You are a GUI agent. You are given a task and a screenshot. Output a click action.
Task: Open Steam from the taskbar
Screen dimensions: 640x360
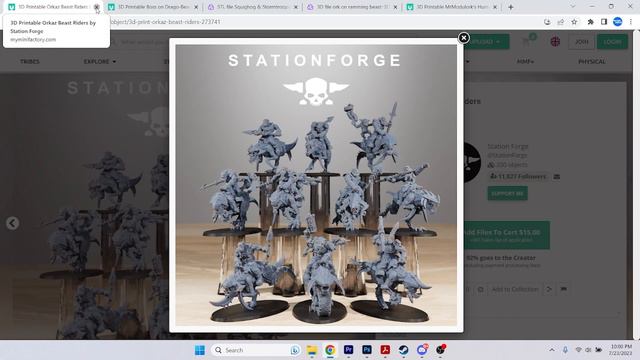(x=403, y=350)
